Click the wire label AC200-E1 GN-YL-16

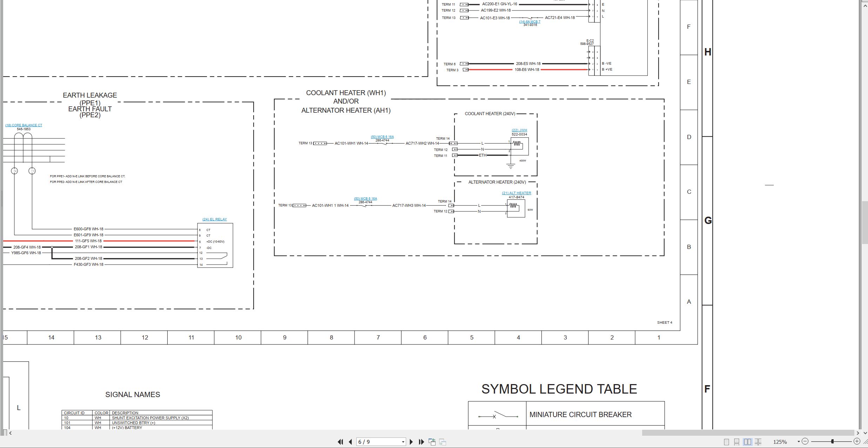tap(500, 4)
